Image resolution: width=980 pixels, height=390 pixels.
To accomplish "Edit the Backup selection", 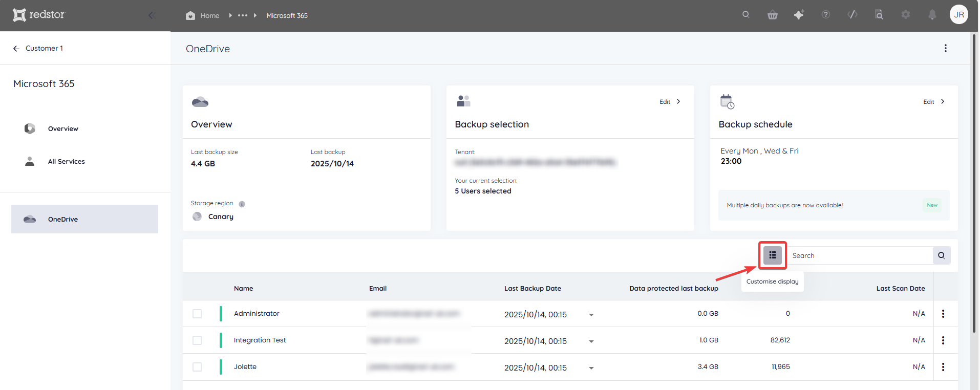I will tap(670, 101).
